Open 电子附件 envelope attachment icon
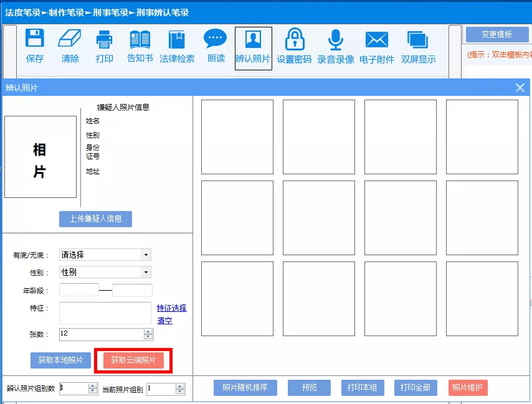 (376, 40)
